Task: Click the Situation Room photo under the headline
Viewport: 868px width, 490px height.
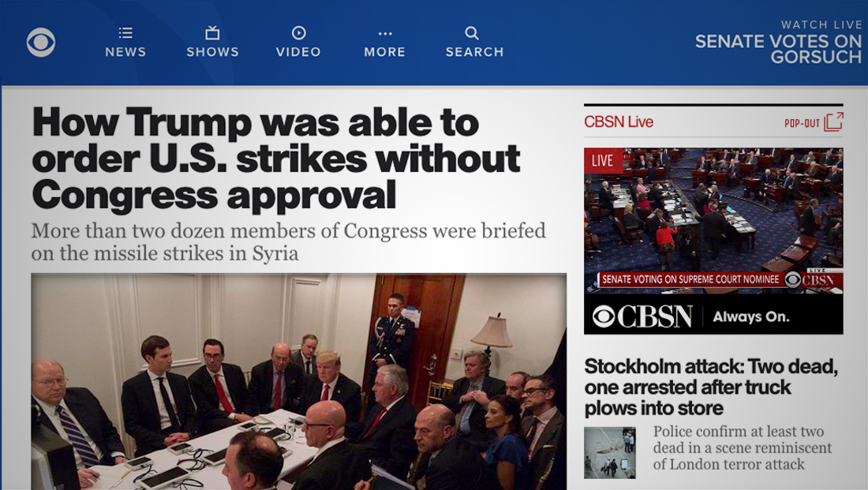Action: pos(298,381)
